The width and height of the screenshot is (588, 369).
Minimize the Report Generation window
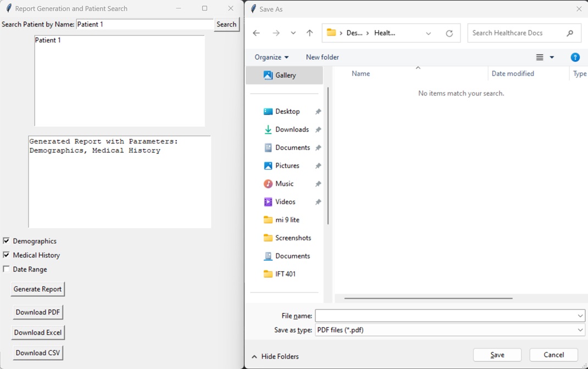[x=179, y=8]
